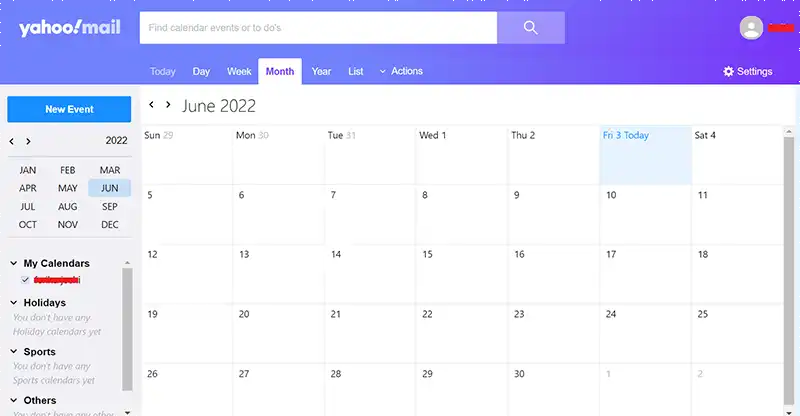800x416 pixels.
Task: Select June 30 day cell
Action: click(x=554, y=390)
